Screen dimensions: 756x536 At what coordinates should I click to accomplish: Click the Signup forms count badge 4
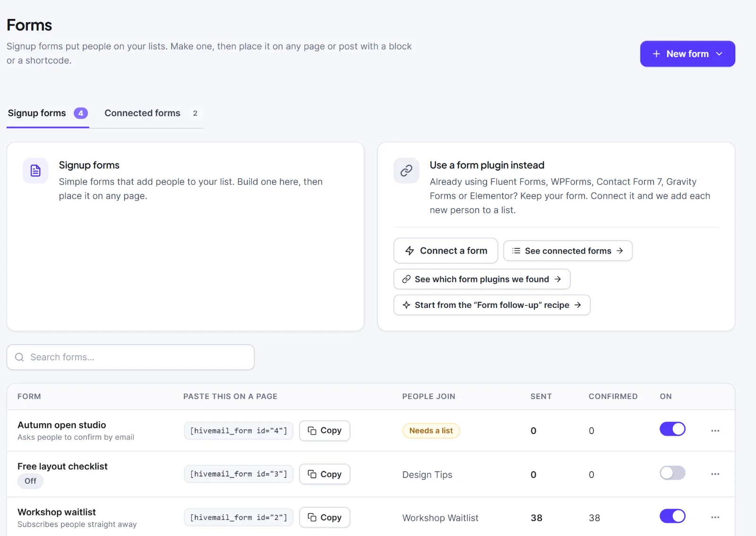pos(81,113)
